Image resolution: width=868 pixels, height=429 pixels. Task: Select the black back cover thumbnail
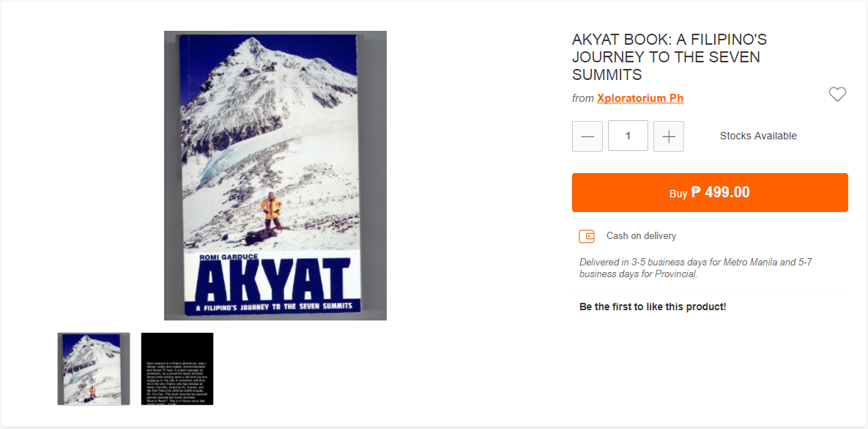[x=177, y=369]
